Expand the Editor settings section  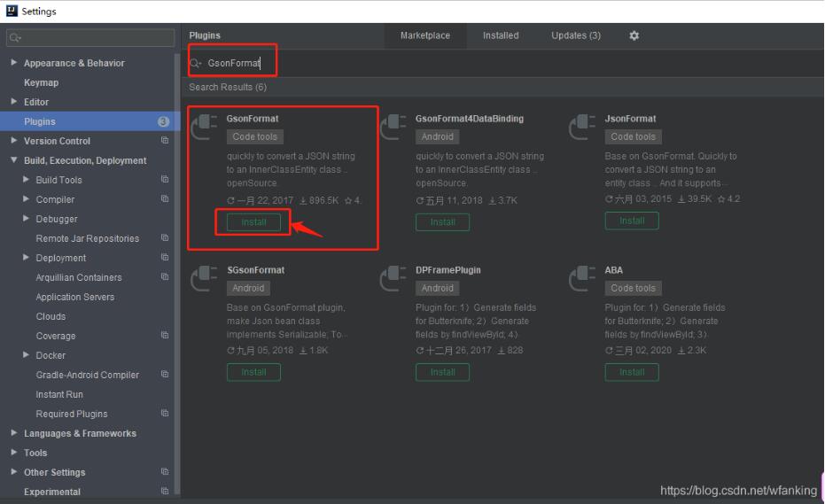coord(13,101)
